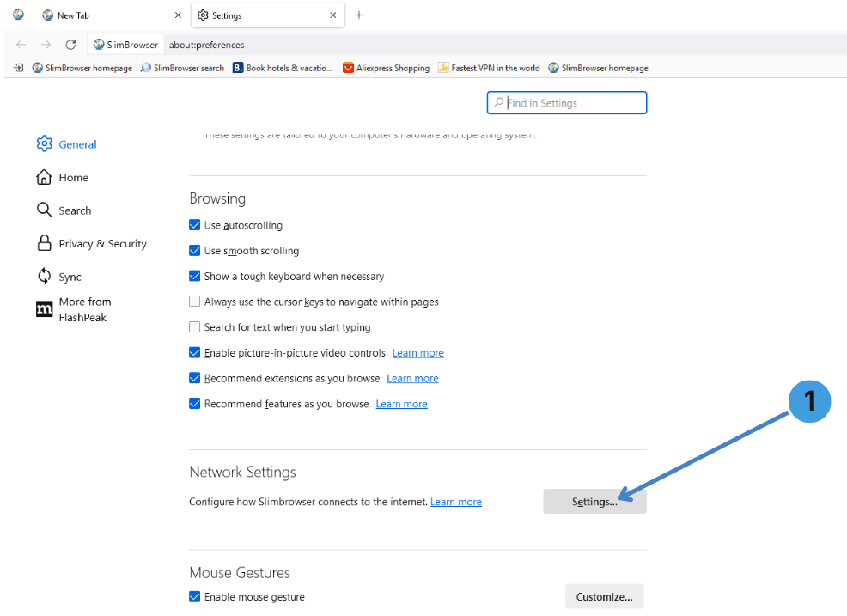Click Customize... button for Mouse Gestures

click(605, 596)
